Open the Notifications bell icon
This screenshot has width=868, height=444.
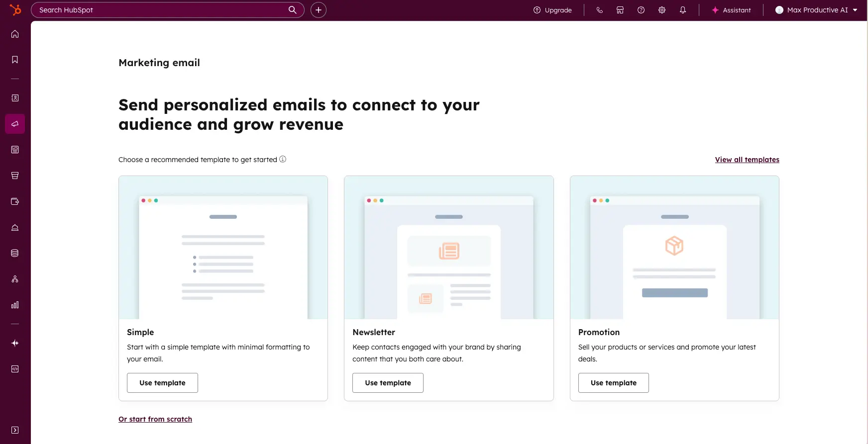[x=683, y=10]
